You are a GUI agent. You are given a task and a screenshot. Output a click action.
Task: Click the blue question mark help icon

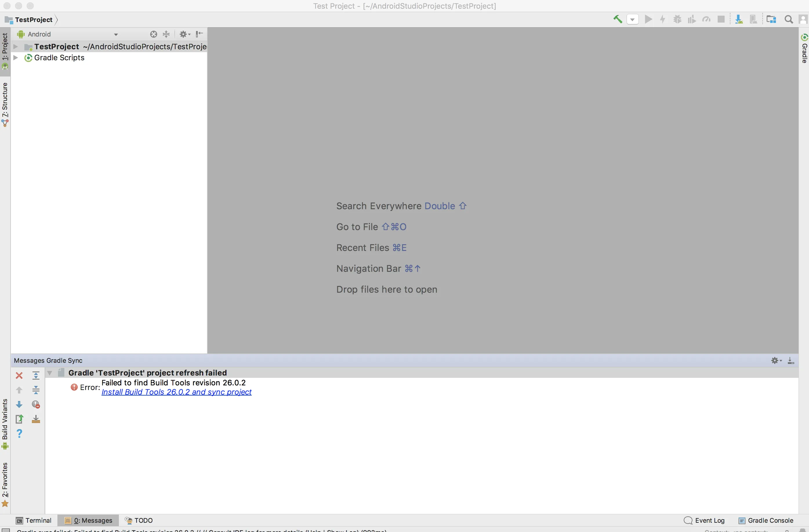[19, 433]
